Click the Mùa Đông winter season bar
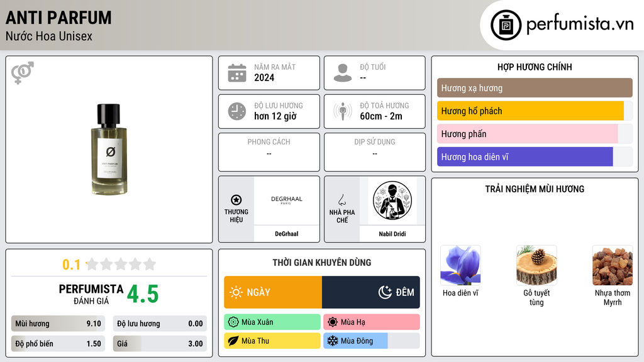The image size is (644, 362). point(356,341)
